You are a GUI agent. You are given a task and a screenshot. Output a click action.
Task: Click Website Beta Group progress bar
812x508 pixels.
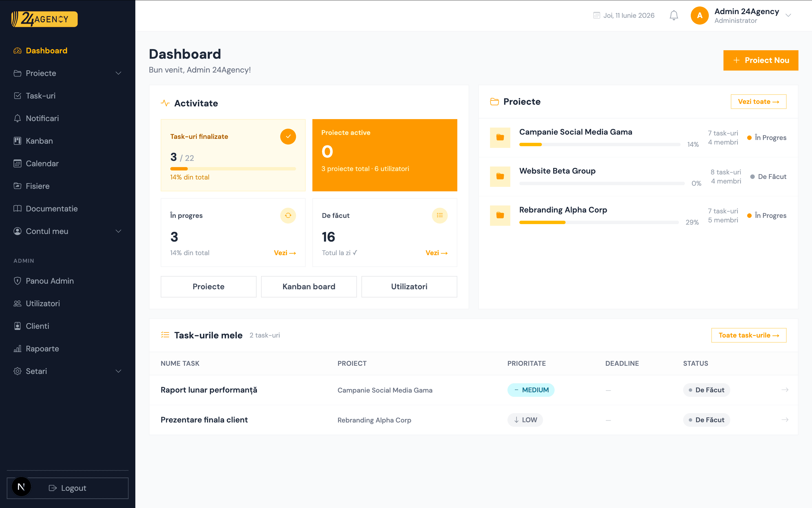tap(602, 183)
